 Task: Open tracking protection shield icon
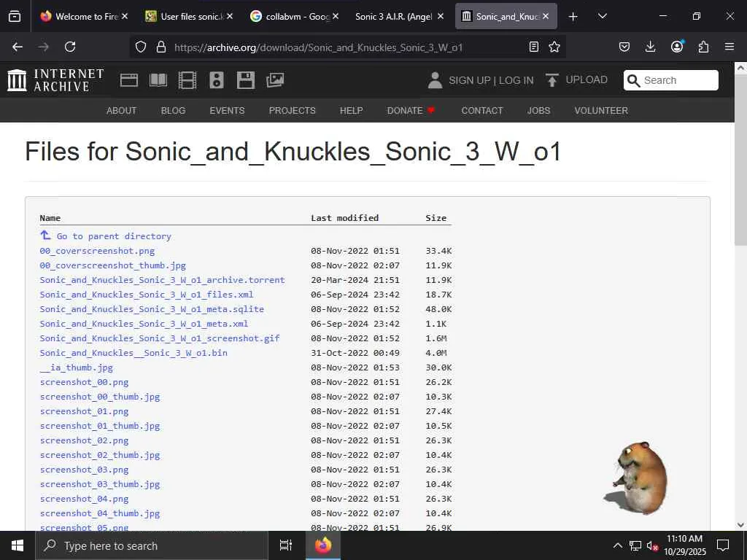[x=141, y=47]
